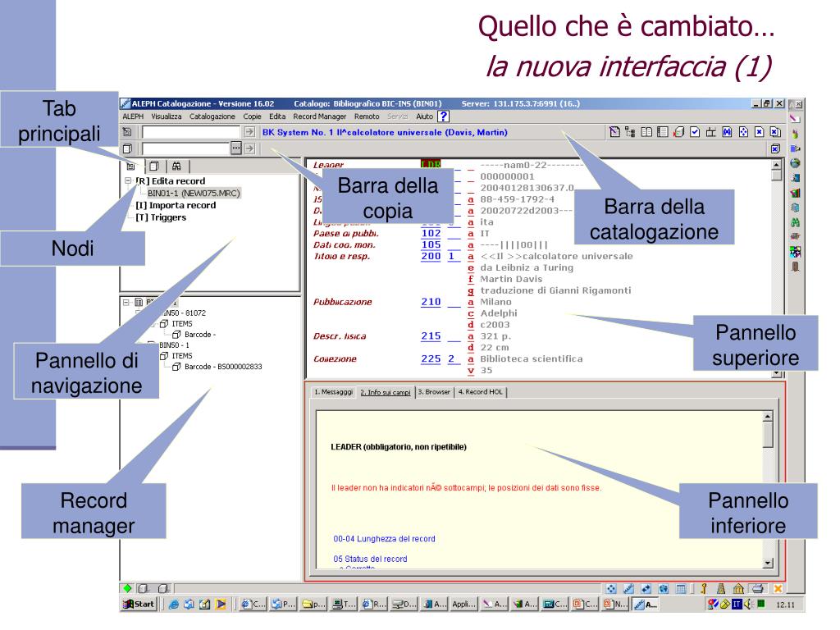
Task: Open the Visualizza menu
Action: [166, 116]
